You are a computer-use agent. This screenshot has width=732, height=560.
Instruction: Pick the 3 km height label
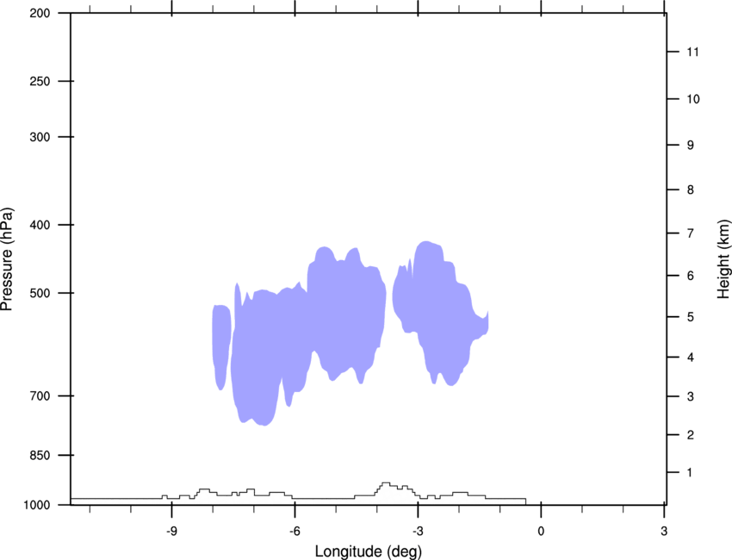(691, 396)
